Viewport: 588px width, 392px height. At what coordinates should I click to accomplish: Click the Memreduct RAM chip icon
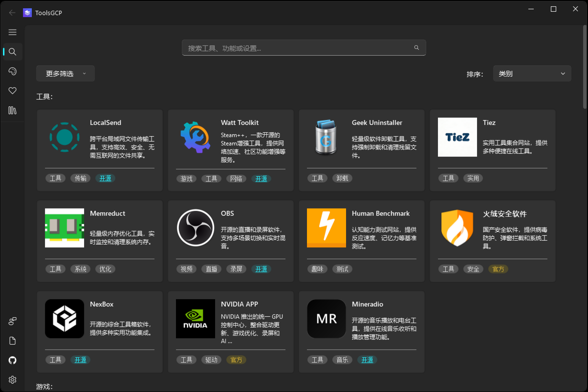click(x=65, y=228)
